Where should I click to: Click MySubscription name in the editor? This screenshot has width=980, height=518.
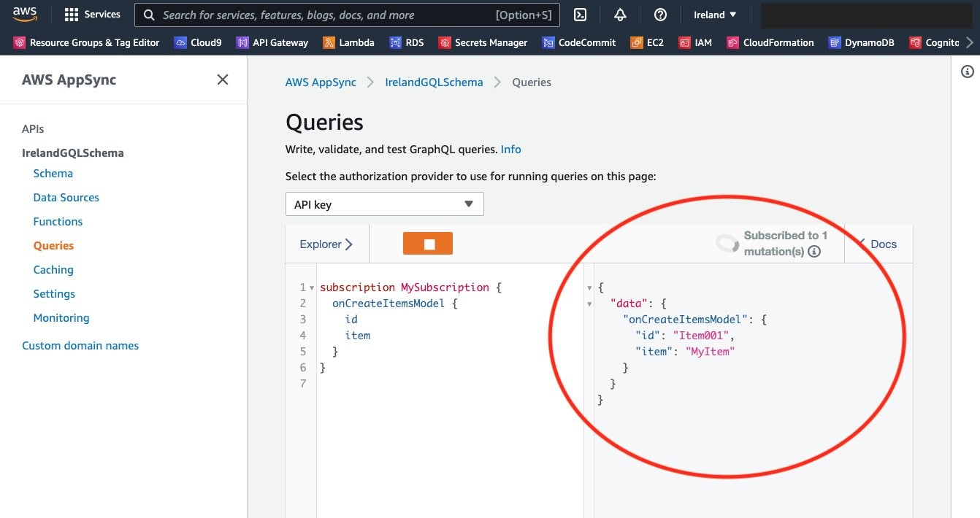445,287
